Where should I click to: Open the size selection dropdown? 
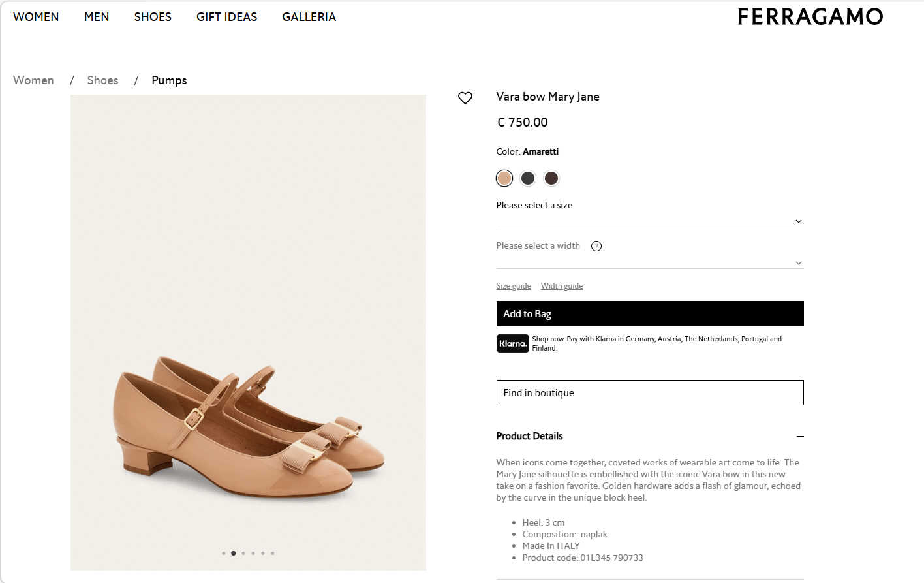click(x=649, y=221)
